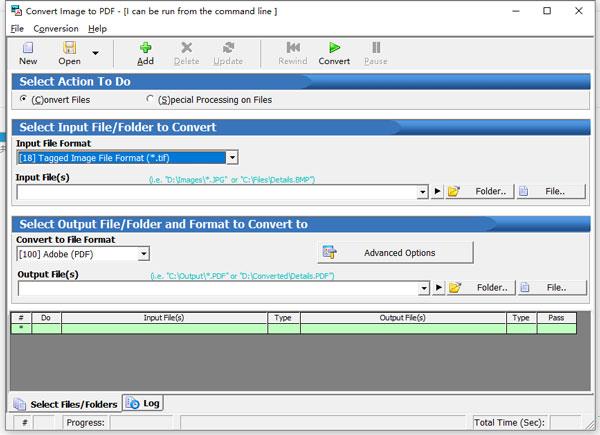Viewport: 600px width, 435px height.
Task: Switch to the Select Files/Folders tab
Action: click(x=65, y=404)
